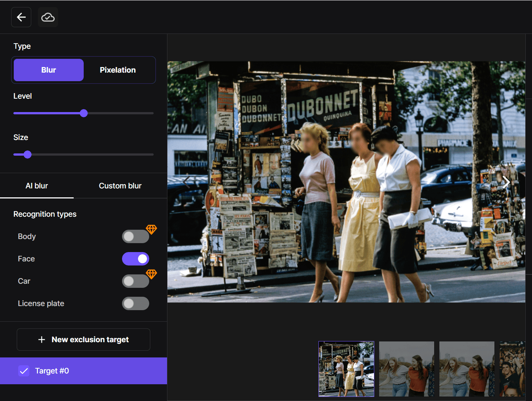Open the second thumbnail of laughing girls
The image size is (532, 401).
[406, 369]
